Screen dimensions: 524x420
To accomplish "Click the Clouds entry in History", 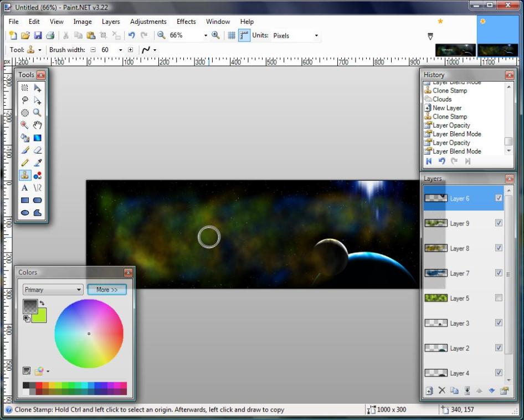I will click(441, 99).
